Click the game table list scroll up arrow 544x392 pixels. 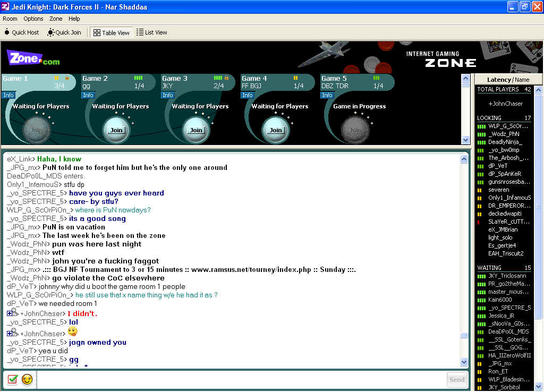coord(465,78)
